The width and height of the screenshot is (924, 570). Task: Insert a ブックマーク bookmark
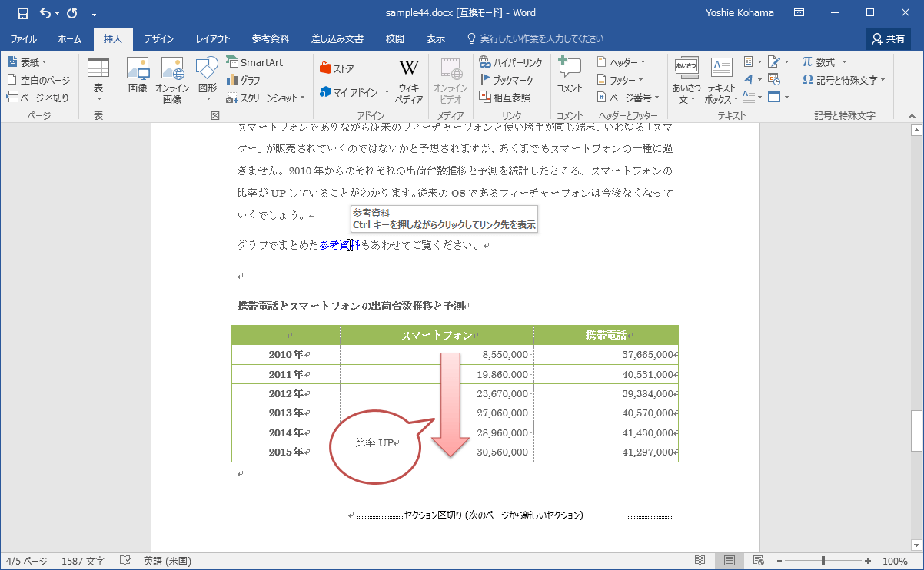click(506, 80)
